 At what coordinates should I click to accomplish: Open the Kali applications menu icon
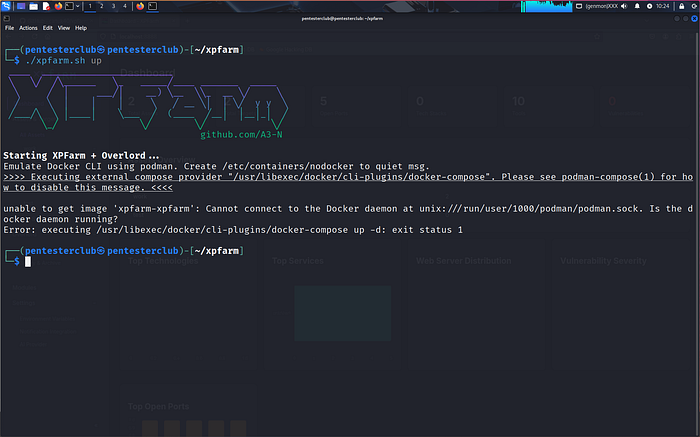click(6, 6)
